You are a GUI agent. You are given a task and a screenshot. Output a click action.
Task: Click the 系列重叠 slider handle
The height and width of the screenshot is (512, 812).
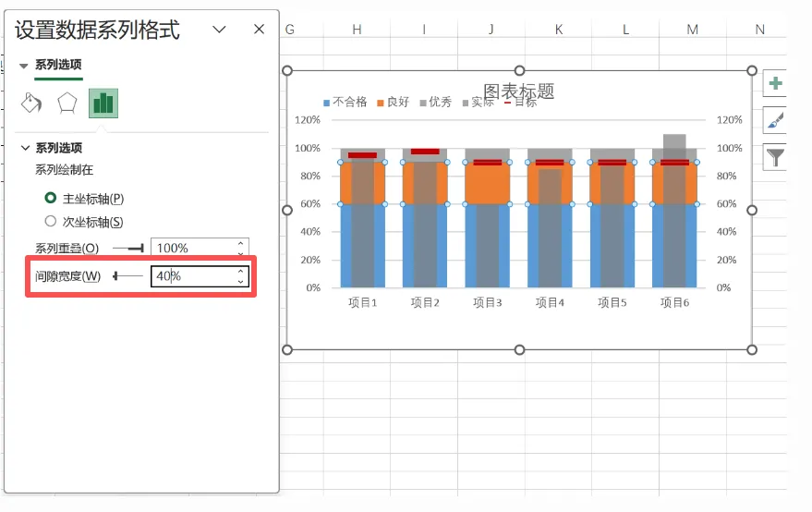[x=140, y=249]
